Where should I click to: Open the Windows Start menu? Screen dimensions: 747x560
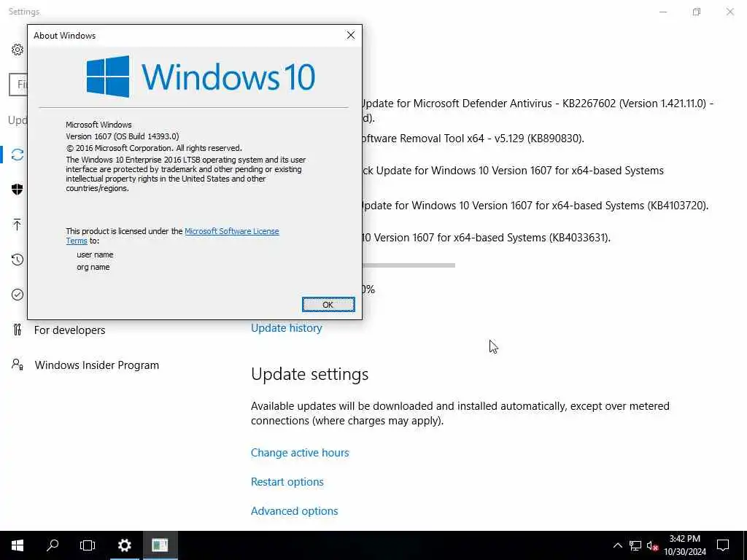click(x=18, y=545)
